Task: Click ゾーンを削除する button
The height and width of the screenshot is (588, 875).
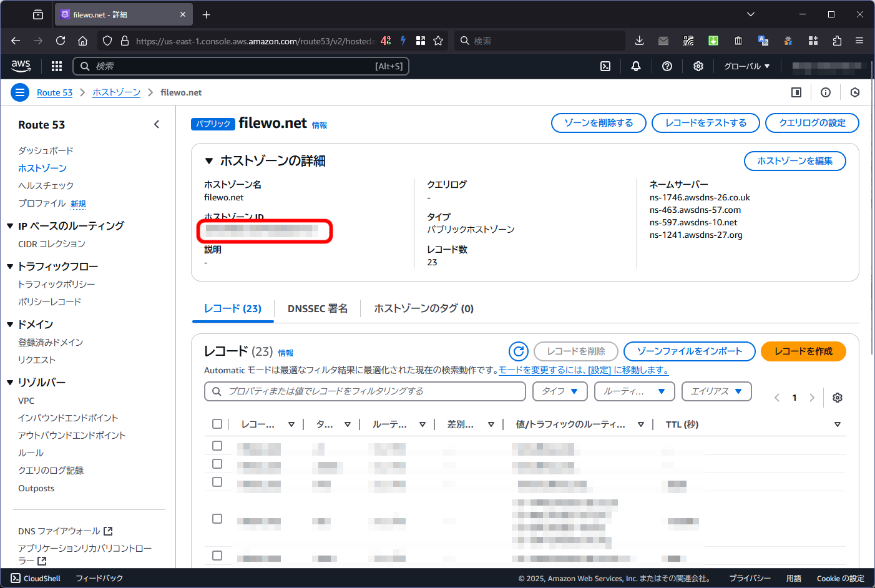Action: click(599, 123)
